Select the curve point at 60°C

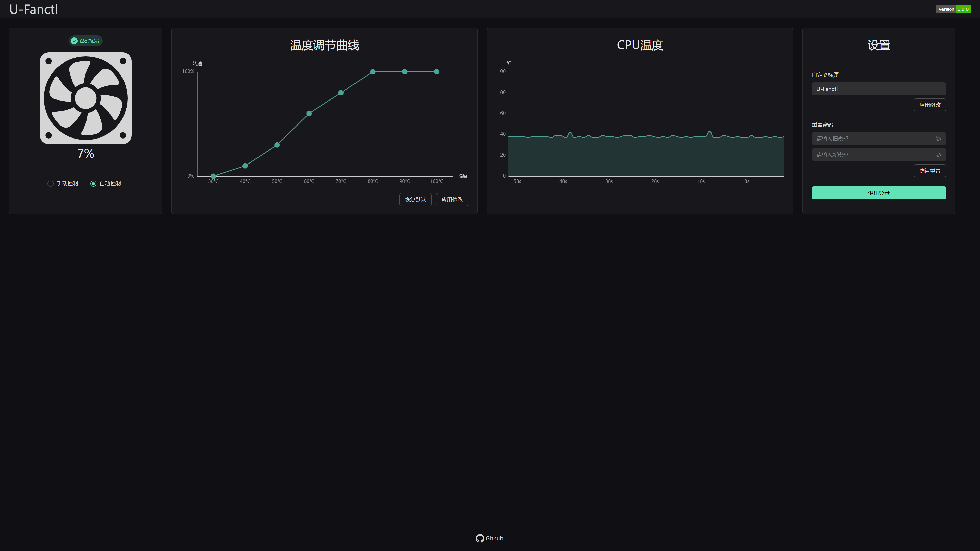click(x=309, y=113)
